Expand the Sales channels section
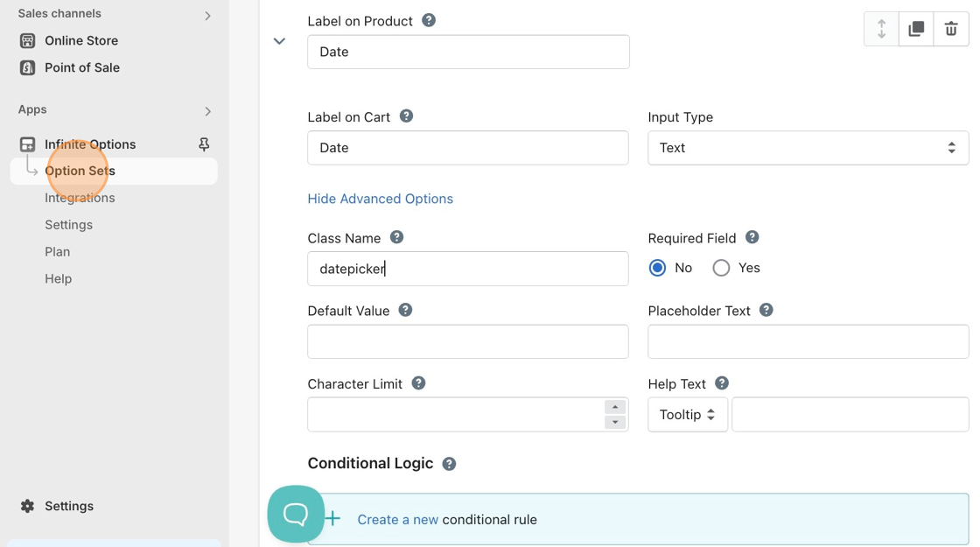 207,15
